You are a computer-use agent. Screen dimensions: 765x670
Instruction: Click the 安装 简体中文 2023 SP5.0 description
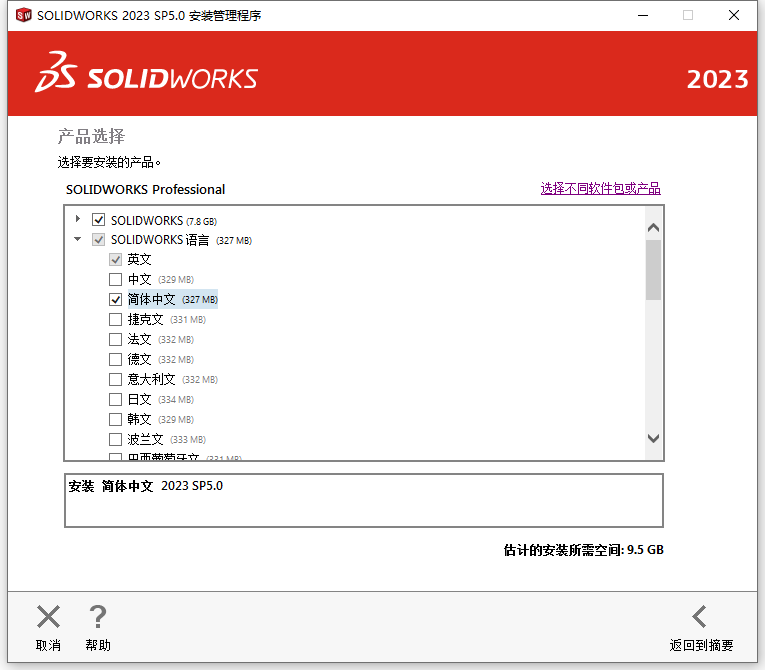[x=145, y=486]
